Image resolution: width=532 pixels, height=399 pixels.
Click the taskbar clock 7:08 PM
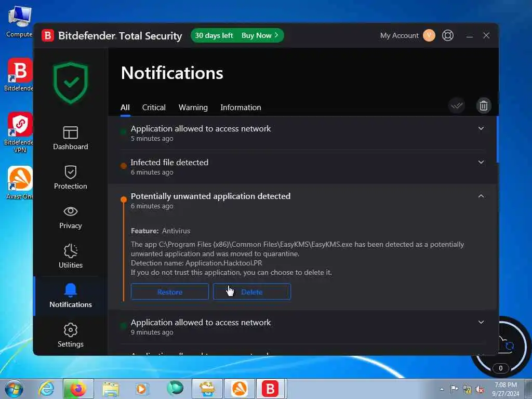click(506, 385)
